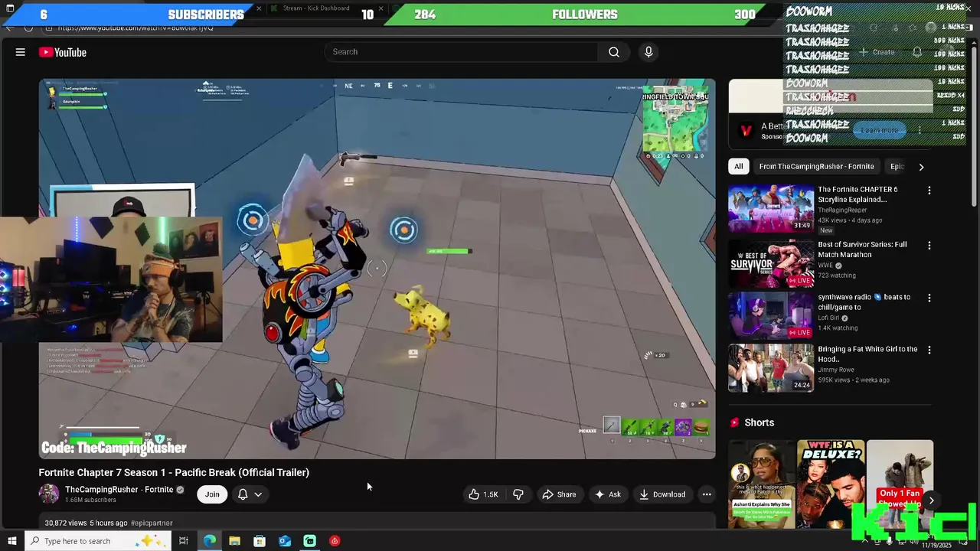Click the Create button in YouTube header
Screen dimensions: 980x551
click(877, 52)
